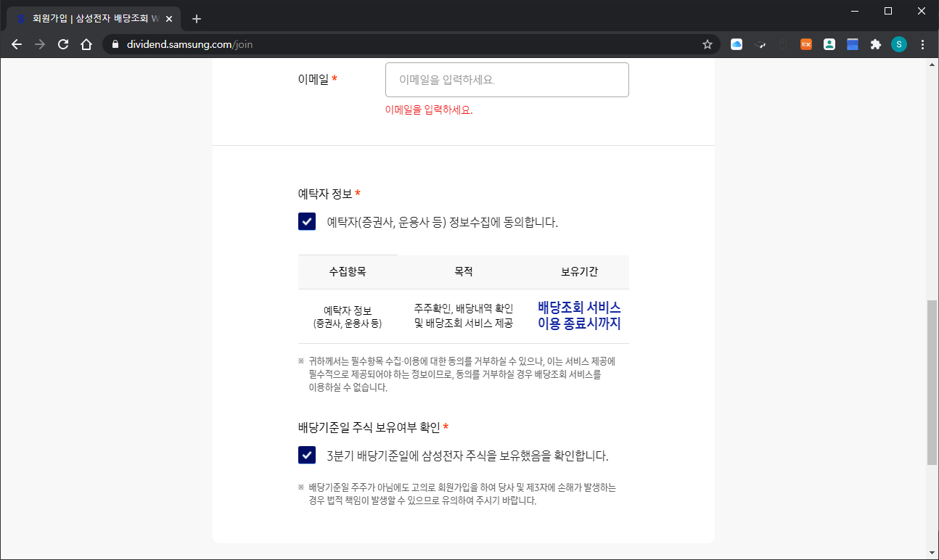
Task: Click the 배당기준일 주주가 아님에도 notice text
Action: click(457, 494)
